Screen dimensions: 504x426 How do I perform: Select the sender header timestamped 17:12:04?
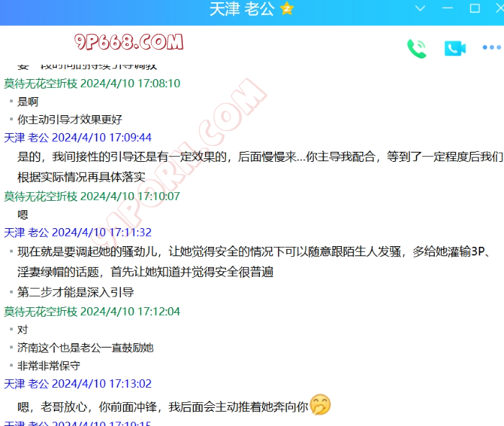pos(92,312)
